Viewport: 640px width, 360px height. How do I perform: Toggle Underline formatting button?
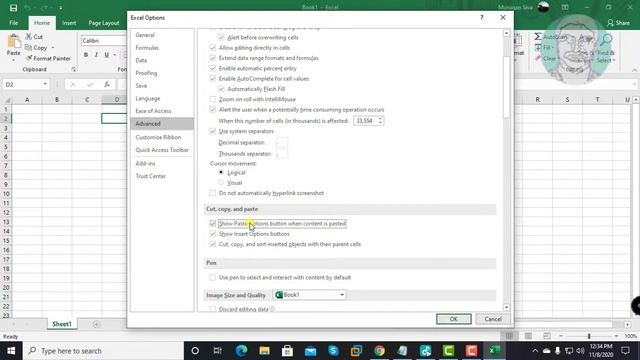pos(107,55)
